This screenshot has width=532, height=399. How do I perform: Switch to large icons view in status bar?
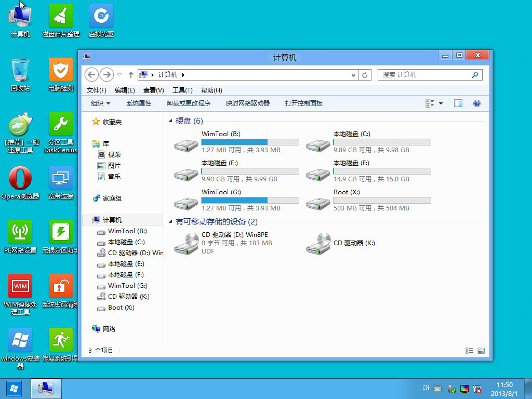pyautogui.click(x=481, y=351)
